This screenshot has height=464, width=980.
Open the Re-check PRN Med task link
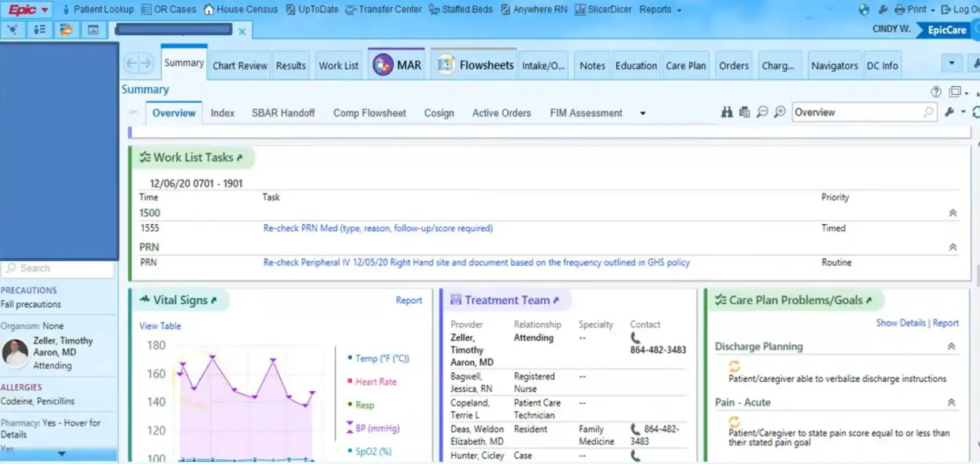point(378,228)
